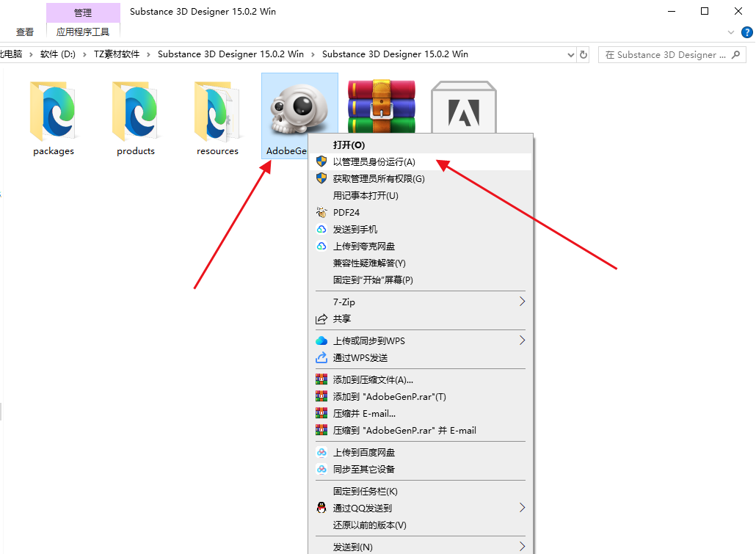Select the AdobeGenP skull application icon
This screenshot has width=756, height=554.
pos(299,109)
